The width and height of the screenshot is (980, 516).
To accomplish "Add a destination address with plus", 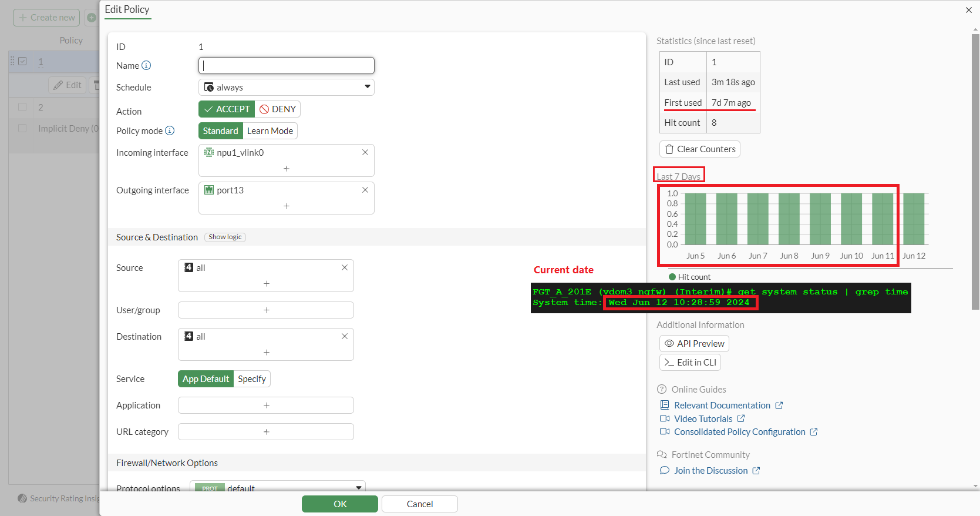I will (267, 352).
